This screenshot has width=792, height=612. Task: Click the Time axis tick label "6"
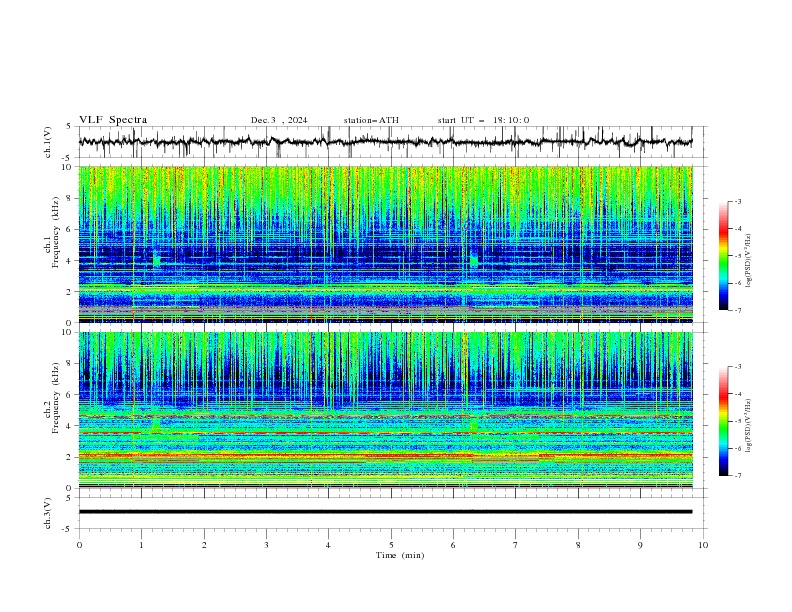tap(453, 545)
